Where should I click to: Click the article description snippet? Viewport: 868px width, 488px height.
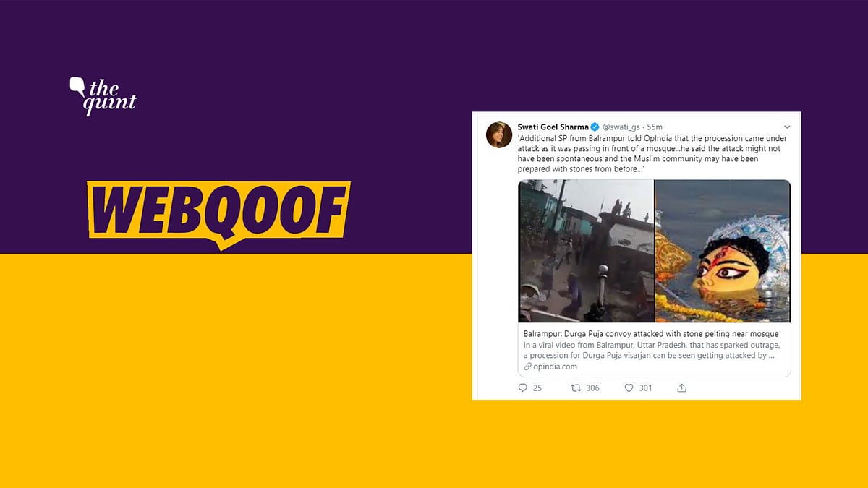point(652,350)
